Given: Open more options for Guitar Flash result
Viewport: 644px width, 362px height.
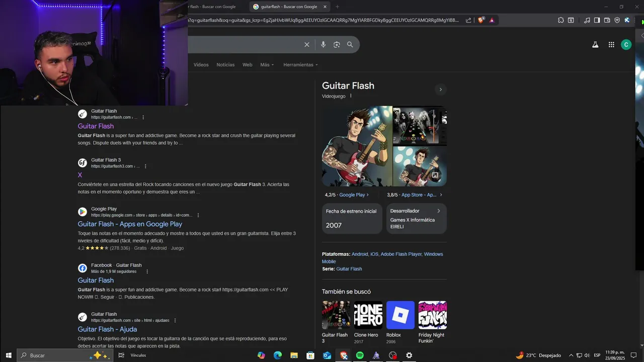Looking at the screenshot, I should pyautogui.click(x=143, y=117).
